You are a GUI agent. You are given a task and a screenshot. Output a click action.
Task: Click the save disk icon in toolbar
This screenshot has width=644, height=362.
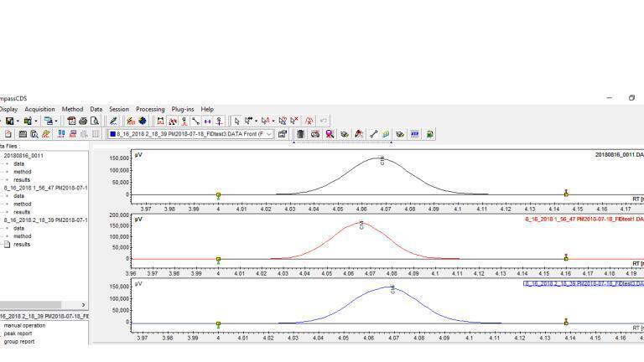(x=9, y=121)
